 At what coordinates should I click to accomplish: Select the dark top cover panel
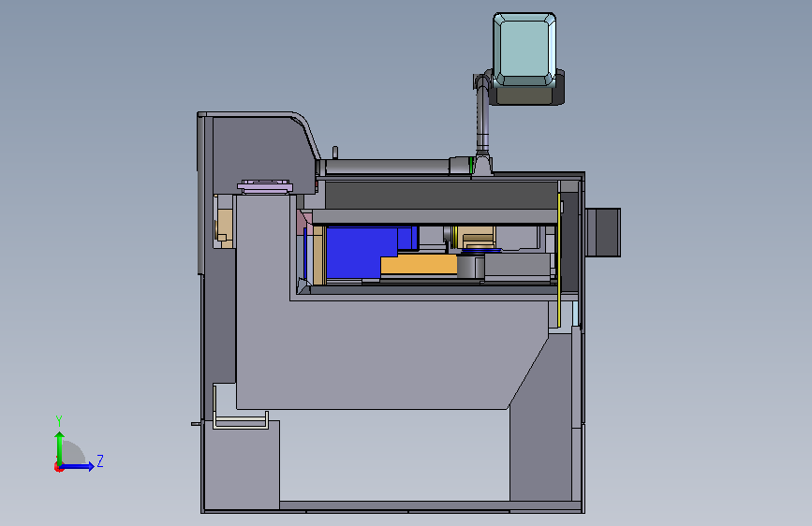440,196
